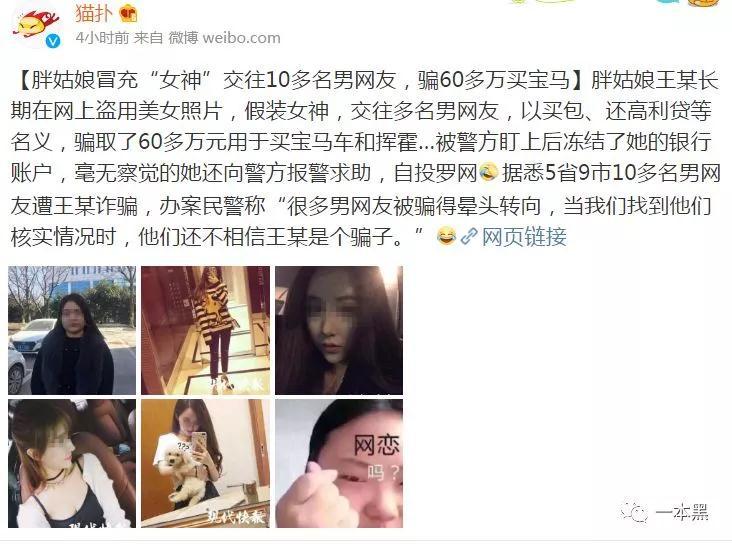Open the striped sweater stairs photo
Viewport: 732px width, 544px height.
[205, 331]
